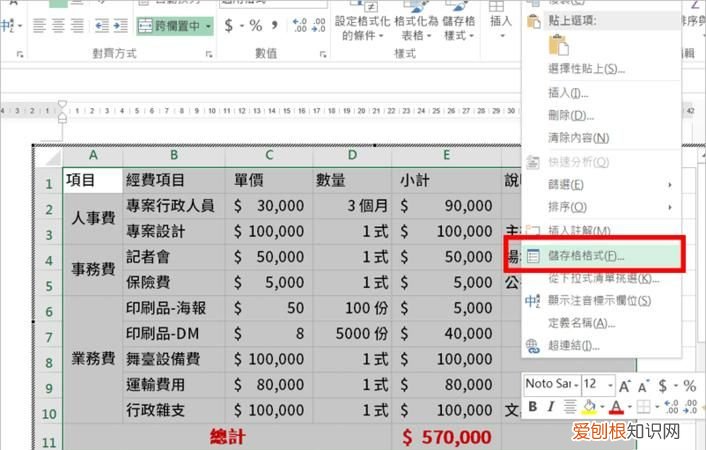This screenshot has height=450, width=706.
Task: Click cell 印刷品-海報
Action: click(x=173, y=309)
